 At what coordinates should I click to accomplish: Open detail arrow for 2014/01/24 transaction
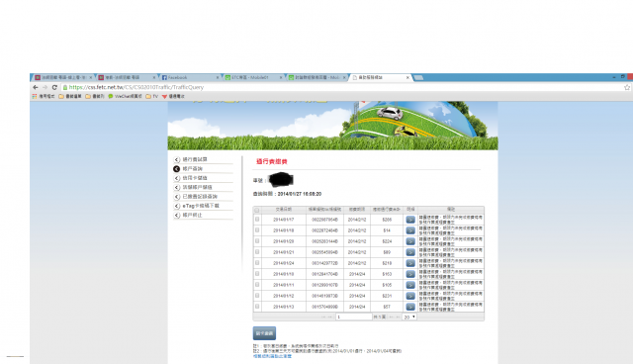click(410, 263)
